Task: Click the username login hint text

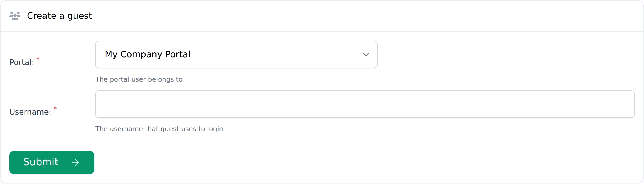Action: [x=159, y=129]
